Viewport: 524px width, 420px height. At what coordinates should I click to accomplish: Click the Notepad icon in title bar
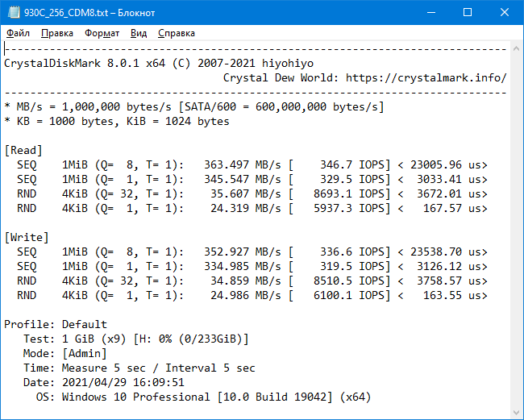click(14, 12)
